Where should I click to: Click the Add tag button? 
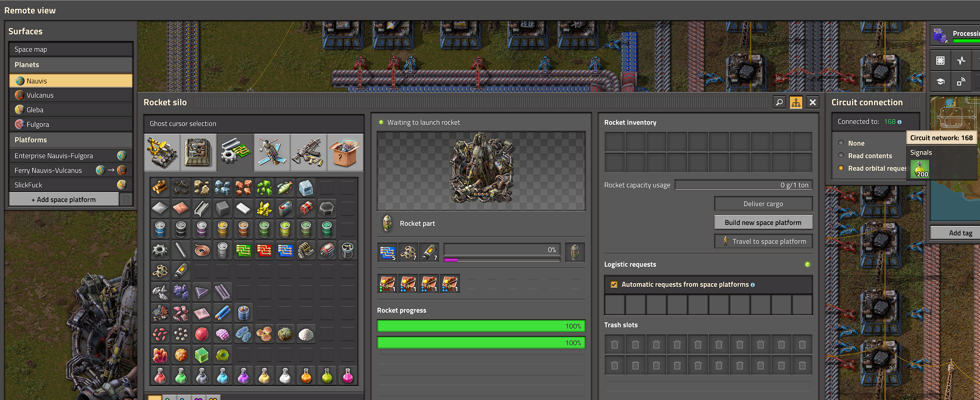click(955, 233)
